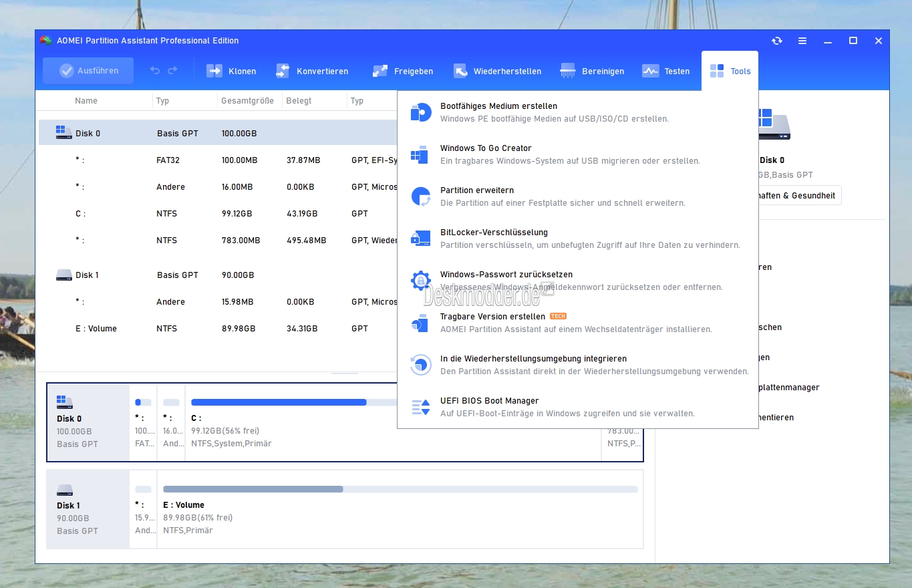The height and width of the screenshot is (588, 912).
Task: Select the 15.98MB Andere partition row
Action: coord(218,301)
